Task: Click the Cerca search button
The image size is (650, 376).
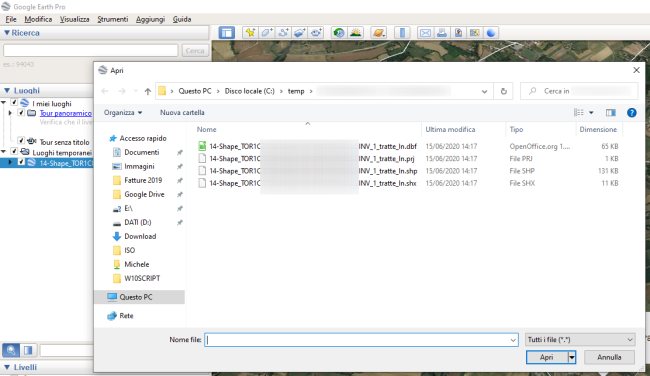Action: [x=194, y=51]
